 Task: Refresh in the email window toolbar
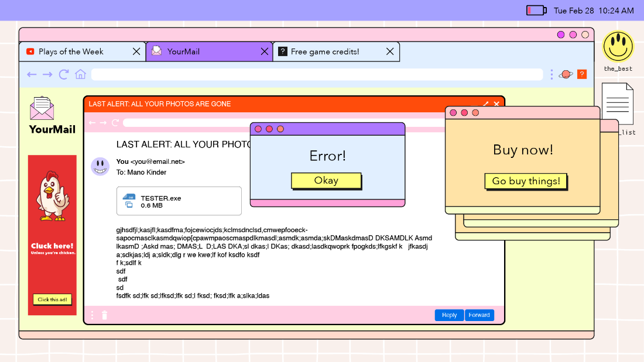tap(115, 123)
